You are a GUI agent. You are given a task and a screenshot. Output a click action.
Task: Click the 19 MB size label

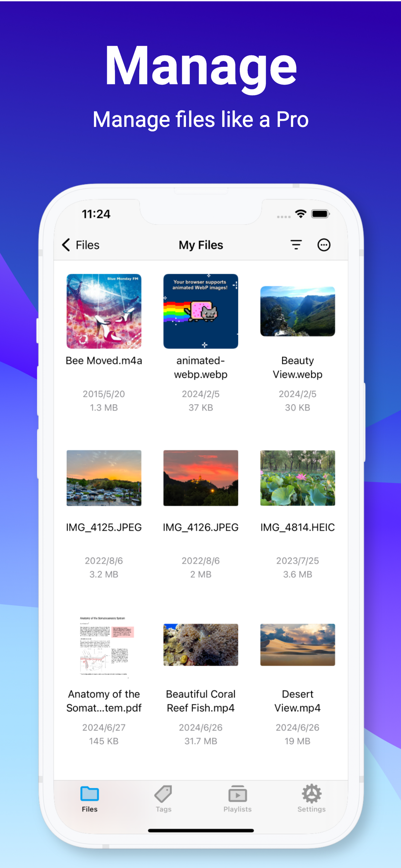click(x=298, y=741)
